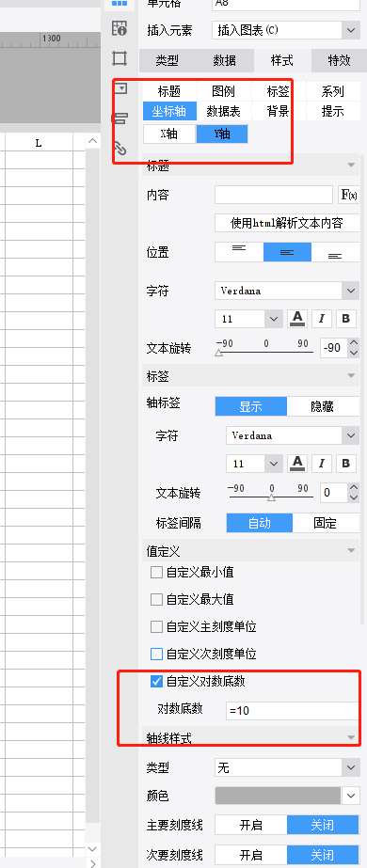
Task: Enable 自定义主刻度单位 checkbox
Action: pyautogui.click(x=156, y=626)
